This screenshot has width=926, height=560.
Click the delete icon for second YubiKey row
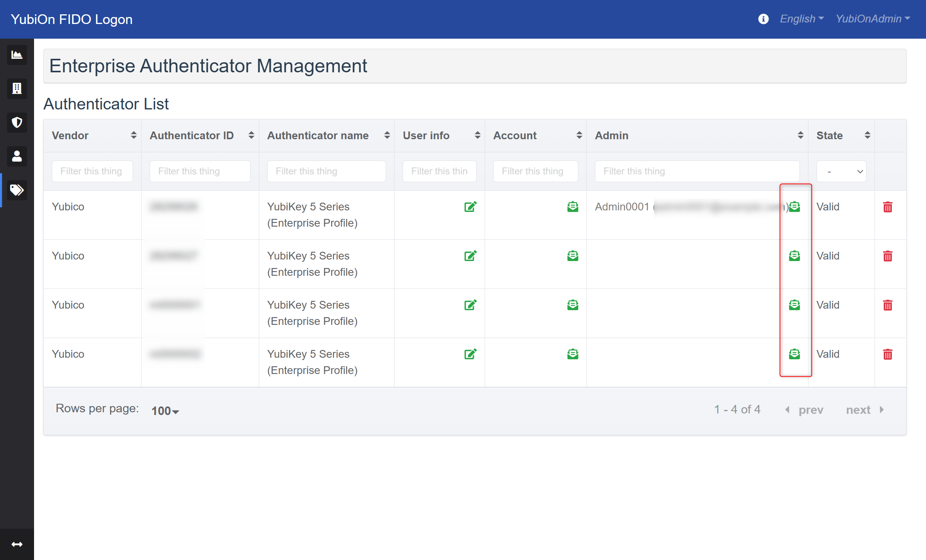click(888, 256)
